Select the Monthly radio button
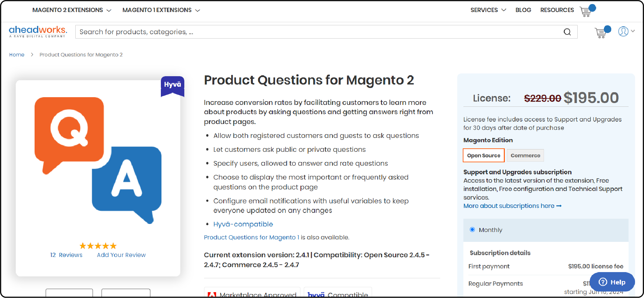The height and width of the screenshot is (298, 644). pos(472,230)
